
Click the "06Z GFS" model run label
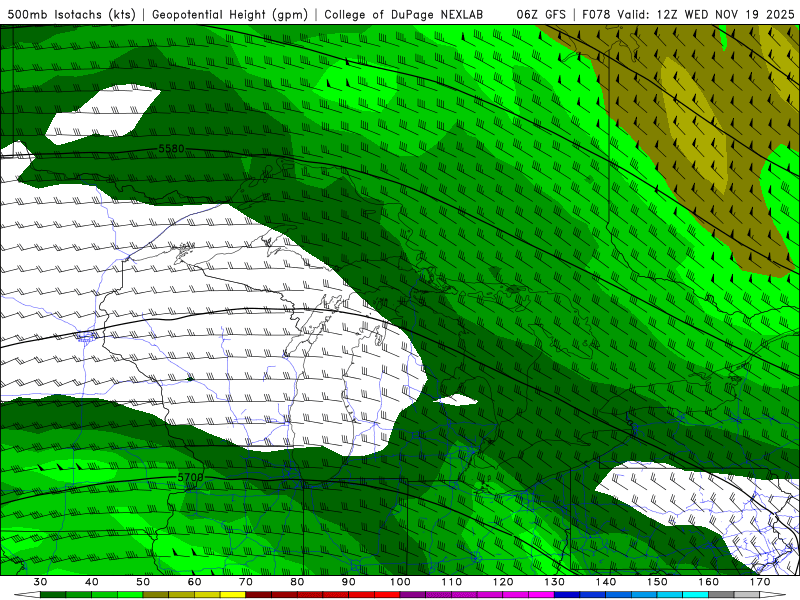[541, 14]
